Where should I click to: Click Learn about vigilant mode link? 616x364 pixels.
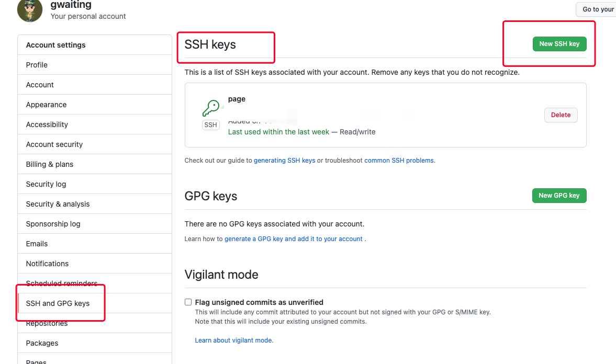233,340
